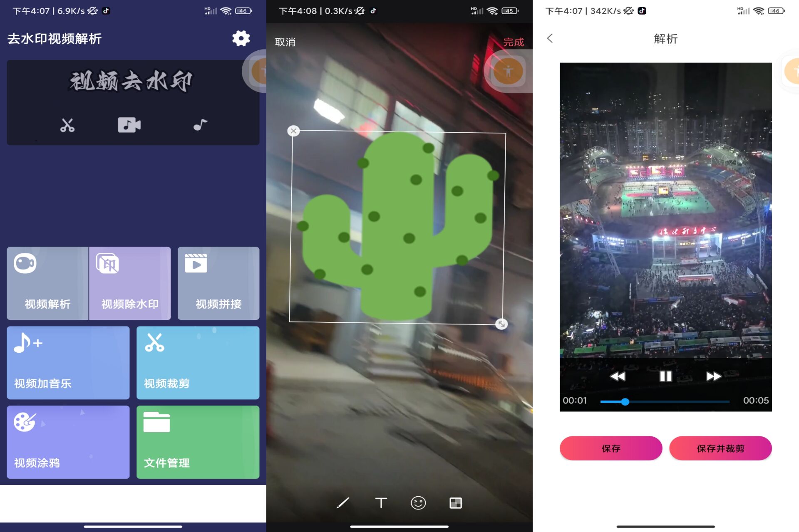The image size is (799, 532).
Task: Tap pause button in video preview
Action: (x=665, y=376)
